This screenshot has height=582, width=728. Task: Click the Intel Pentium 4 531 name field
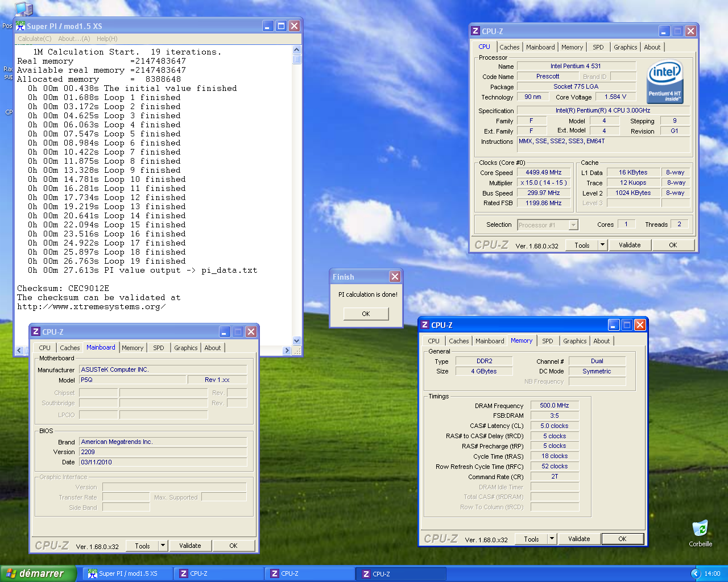pyautogui.click(x=576, y=66)
